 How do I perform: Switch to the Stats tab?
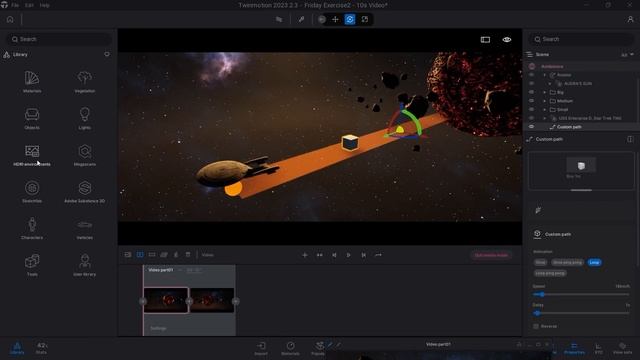[x=41, y=348]
